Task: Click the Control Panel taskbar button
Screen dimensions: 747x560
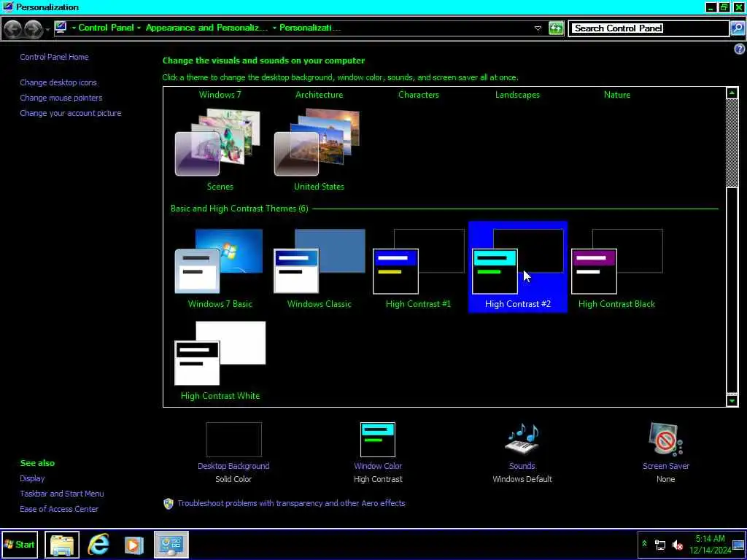Action: 171,545
